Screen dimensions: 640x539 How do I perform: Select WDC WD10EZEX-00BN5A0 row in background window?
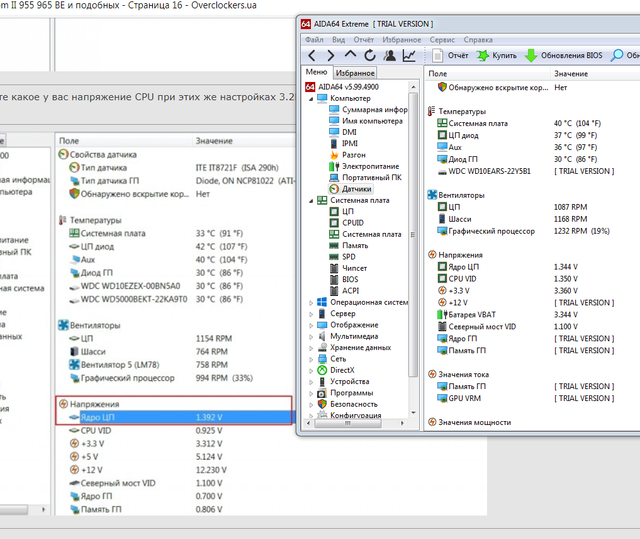tap(175, 286)
